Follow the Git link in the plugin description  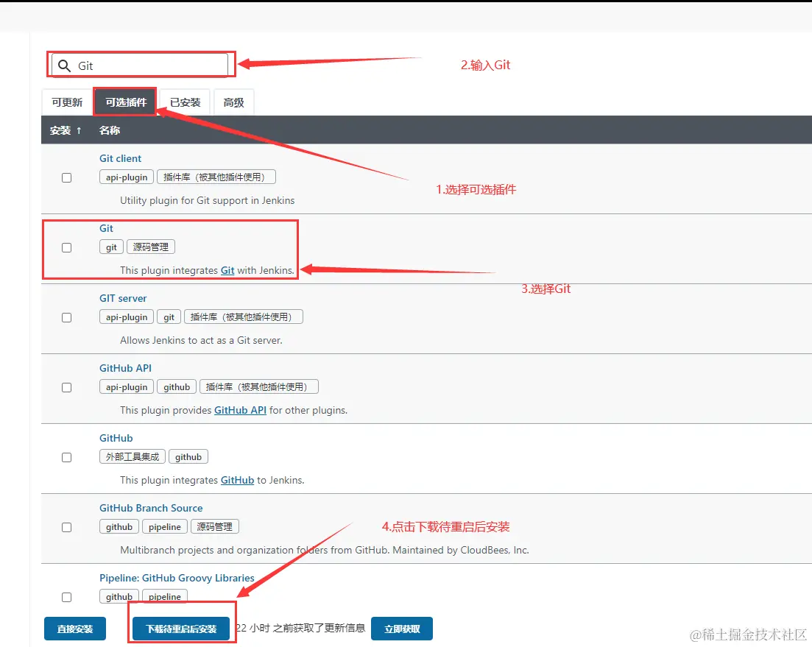[x=227, y=270]
